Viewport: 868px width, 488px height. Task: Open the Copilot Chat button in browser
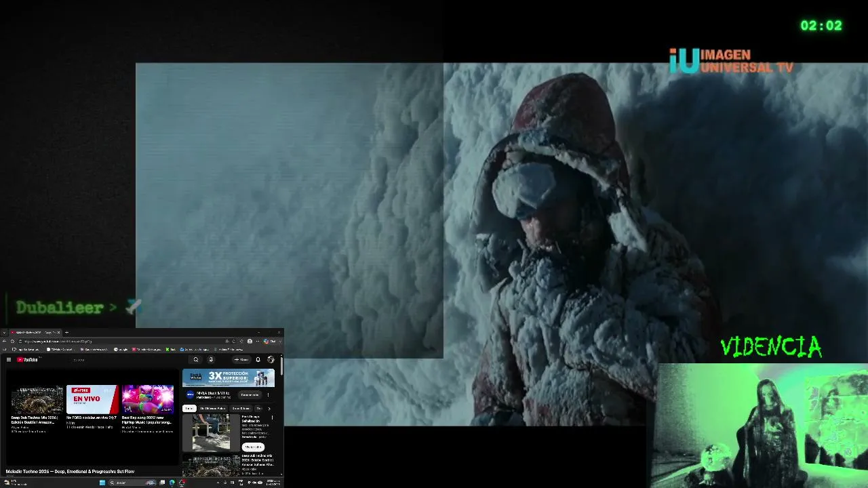click(x=269, y=341)
